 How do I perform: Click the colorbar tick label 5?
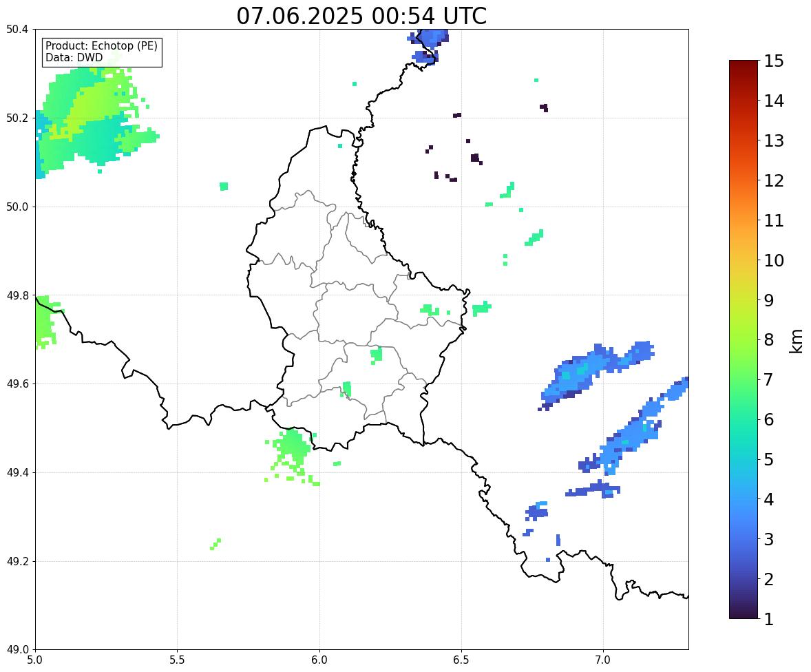coord(769,459)
